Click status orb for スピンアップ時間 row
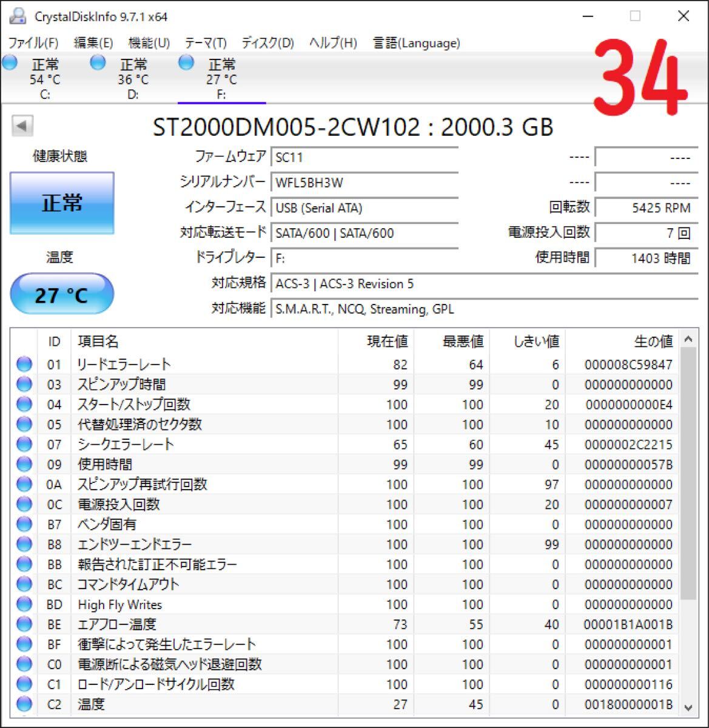This screenshot has height=728, width=709. (x=24, y=385)
